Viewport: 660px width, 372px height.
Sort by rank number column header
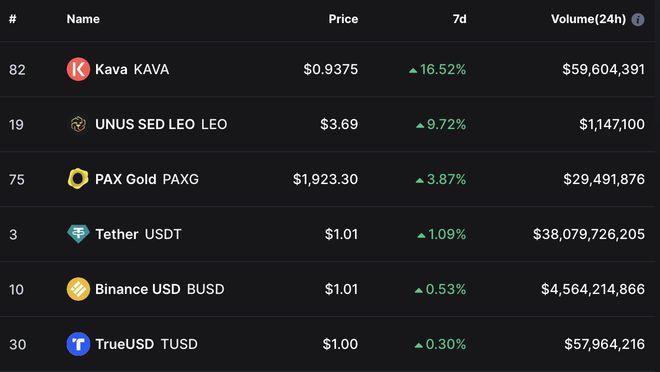click(13, 19)
